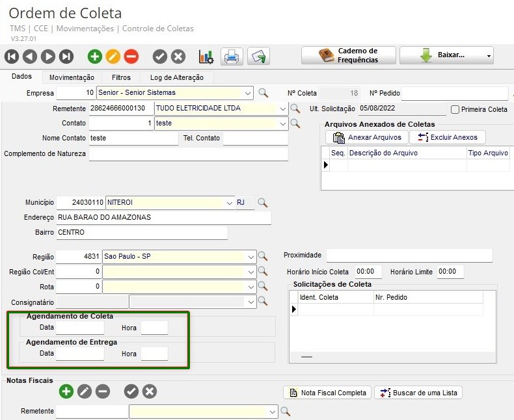514x420 pixels.
Task: Add new coleta with green plus
Action: 95,57
